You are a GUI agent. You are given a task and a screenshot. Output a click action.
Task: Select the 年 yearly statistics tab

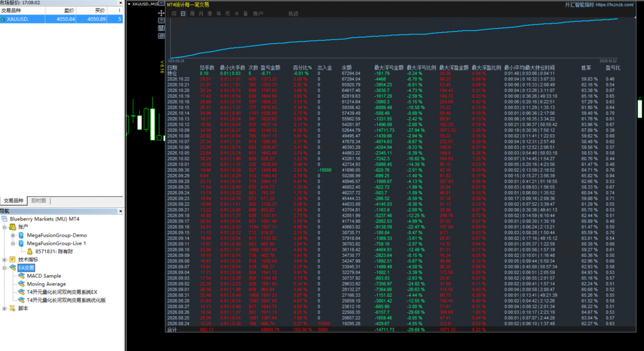[x=219, y=13]
